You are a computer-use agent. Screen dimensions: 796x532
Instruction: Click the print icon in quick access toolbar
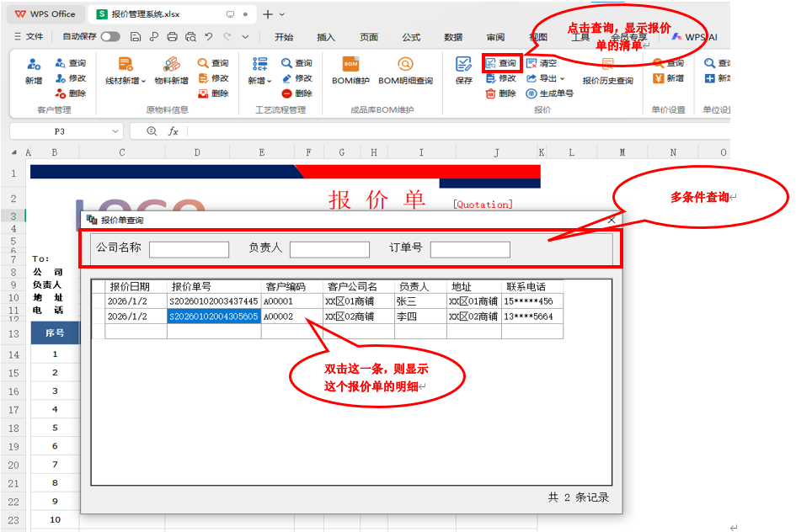click(x=172, y=36)
